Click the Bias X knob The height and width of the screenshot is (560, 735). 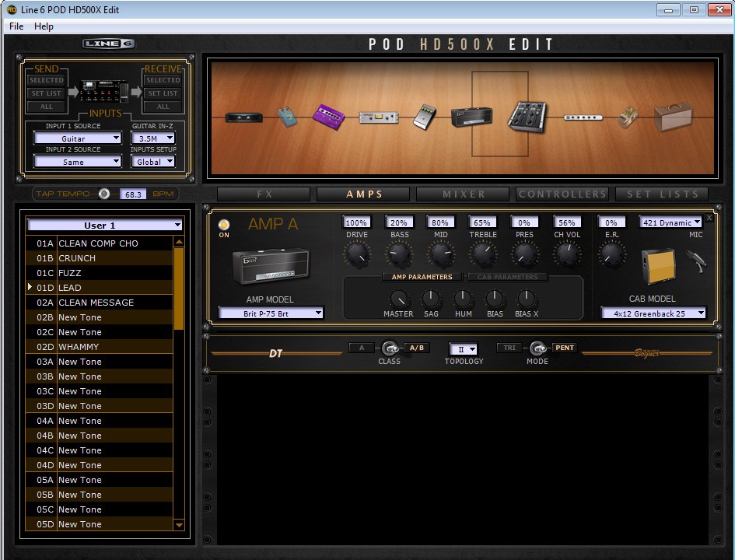click(x=527, y=299)
